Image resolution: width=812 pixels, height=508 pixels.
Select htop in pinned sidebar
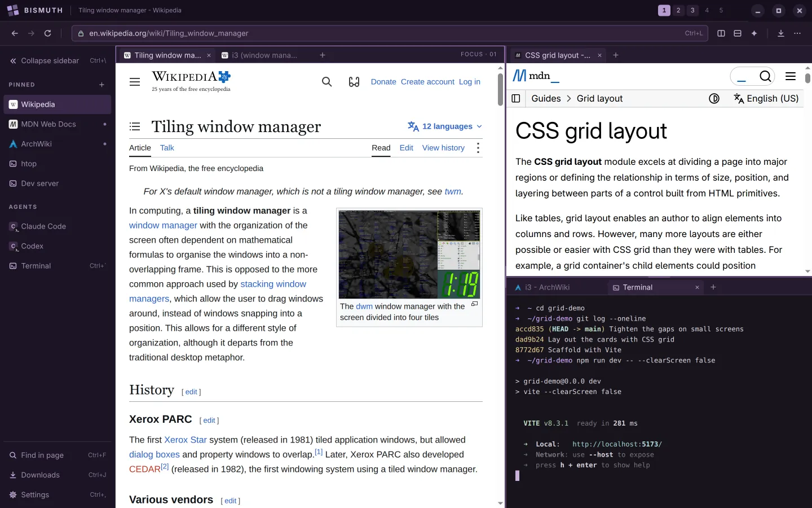point(58,164)
